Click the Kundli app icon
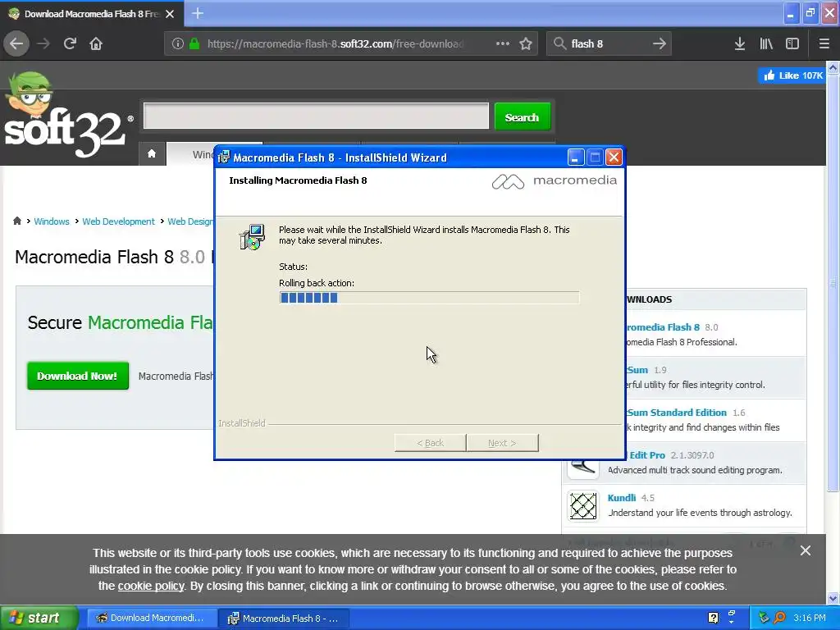The width and height of the screenshot is (840, 630). (583, 505)
